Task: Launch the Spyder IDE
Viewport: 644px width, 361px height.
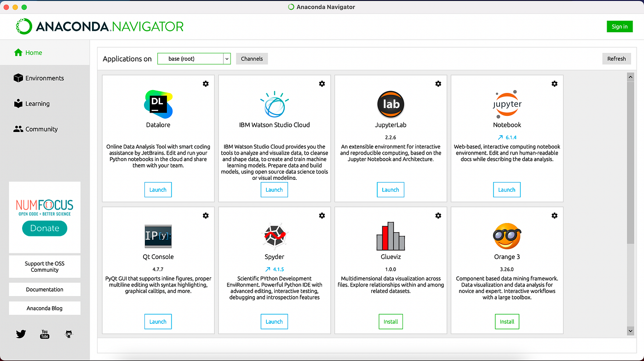Action: [274, 321]
